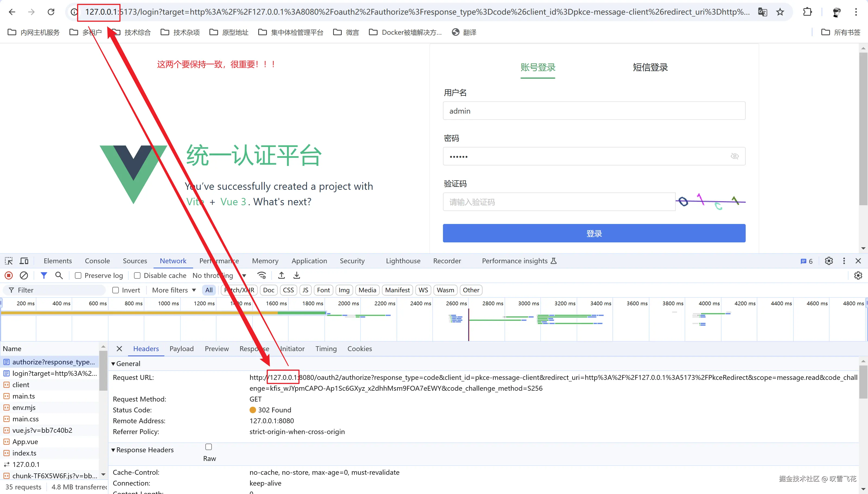
Task: Open the Network panel settings gear
Action: (x=858, y=275)
